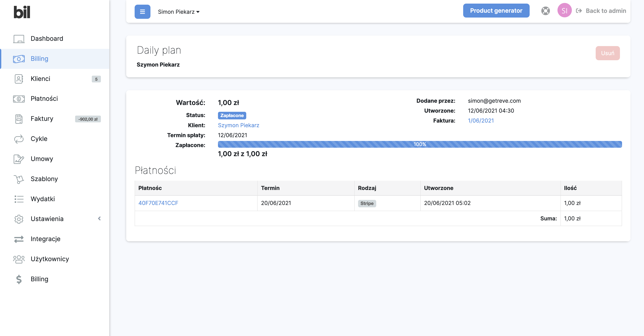Click the Faktury document icon
644x336 pixels.
19,119
